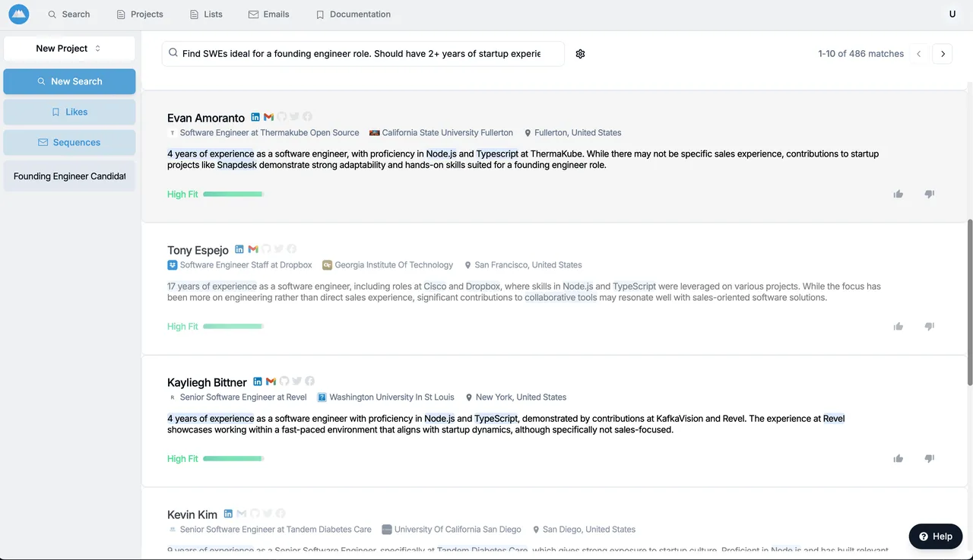The width and height of the screenshot is (973, 560).
Task: Open Kayliegh Bittner's profile name
Action: point(207,382)
